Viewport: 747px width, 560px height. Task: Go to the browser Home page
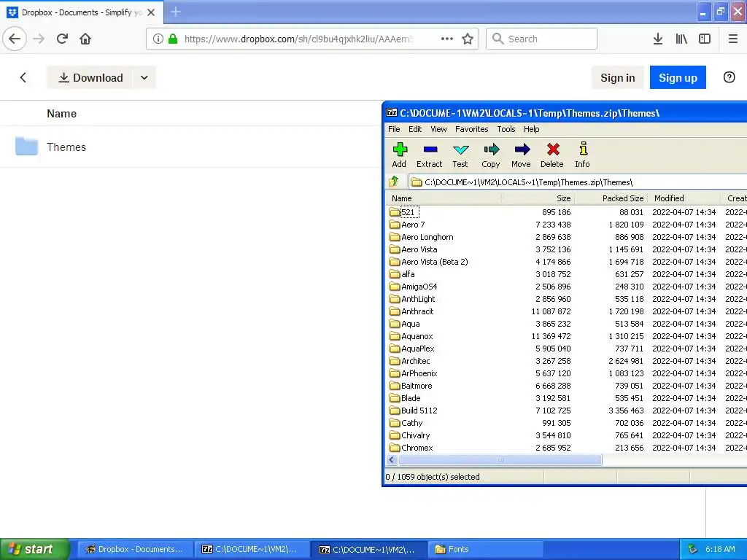coord(85,39)
